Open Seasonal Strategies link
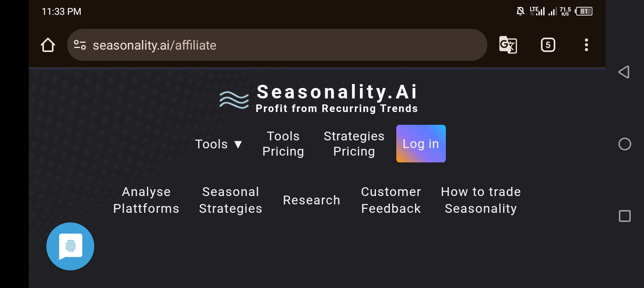644x288 pixels. (x=231, y=200)
